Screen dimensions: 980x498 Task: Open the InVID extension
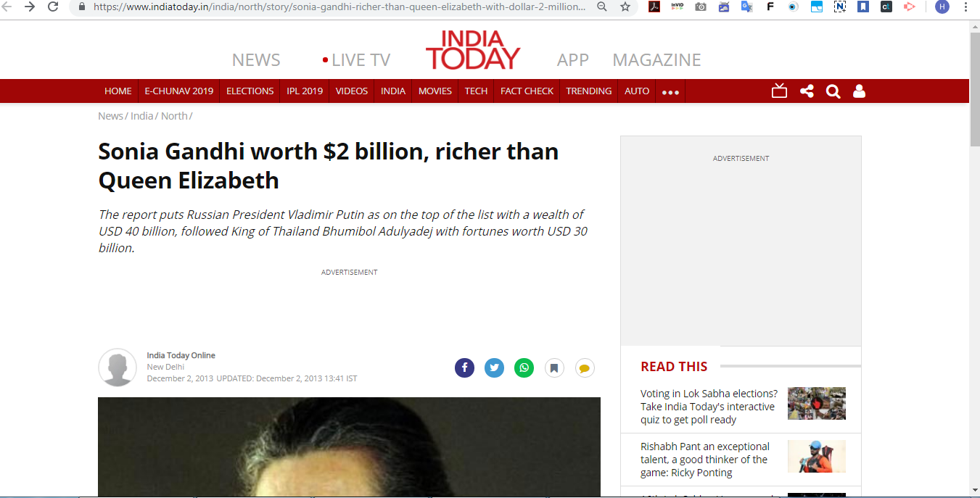[x=678, y=7]
